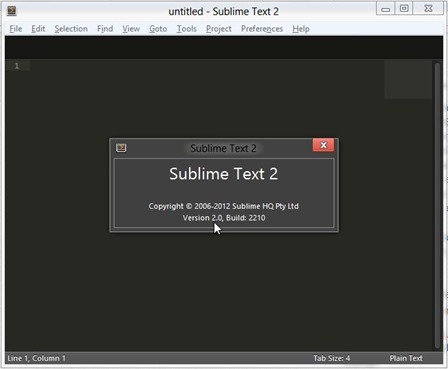Click line number 1 in the gutter
448x369 pixels.
click(x=17, y=66)
